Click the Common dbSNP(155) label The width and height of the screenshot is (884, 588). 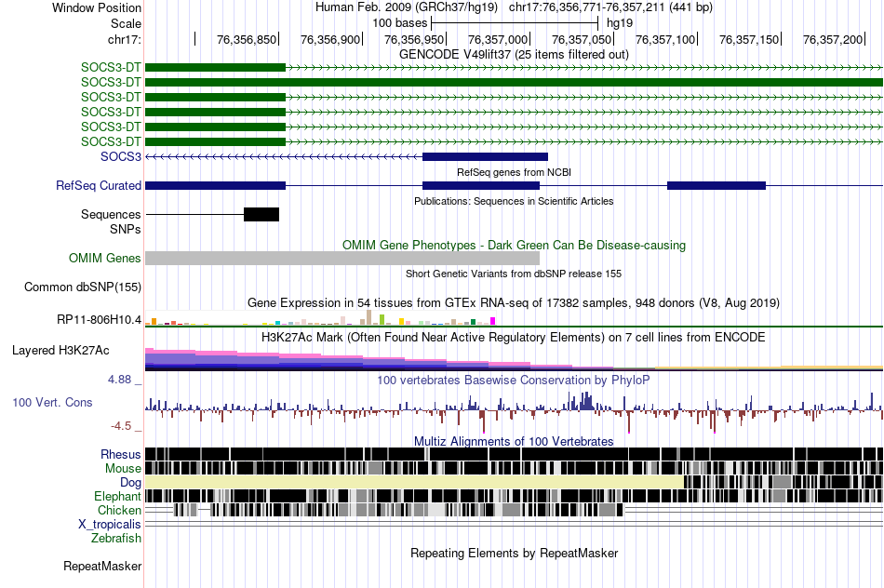click(83, 287)
